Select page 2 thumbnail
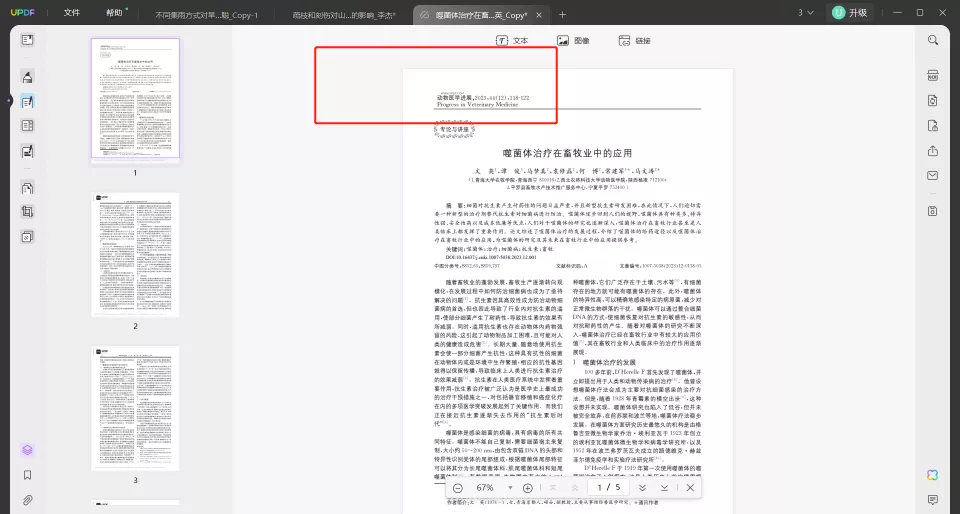The width and height of the screenshot is (960, 514). tap(135, 255)
